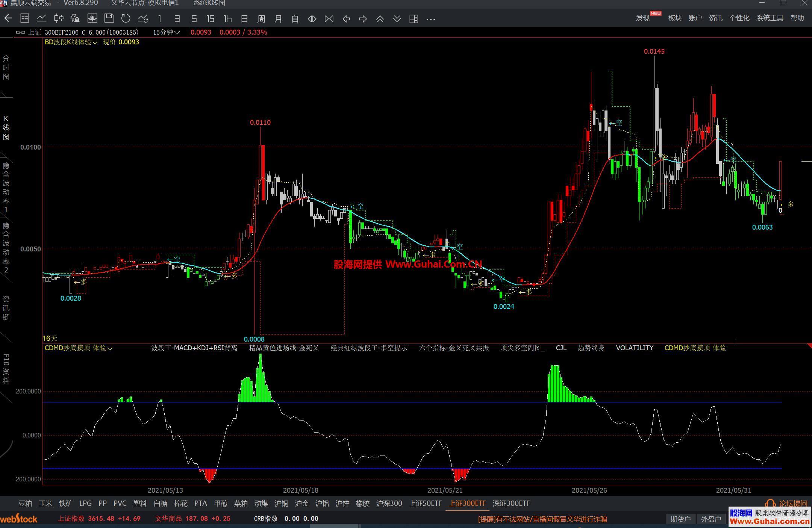The width and height of the screenshot is (812, 528).
Task: Click the back arrow icon
Action: [x=8, y=18]
